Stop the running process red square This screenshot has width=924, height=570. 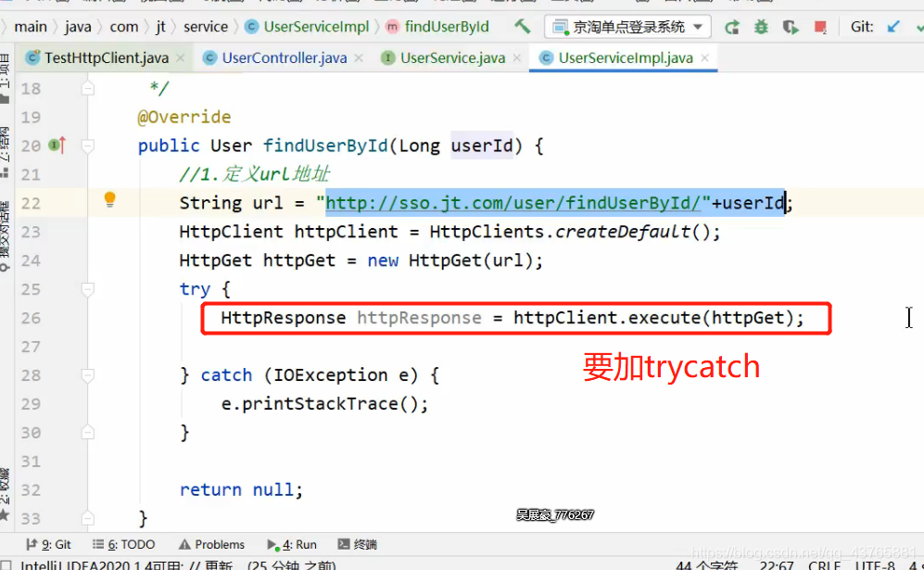pyautogui.click(x=819, y=27)
